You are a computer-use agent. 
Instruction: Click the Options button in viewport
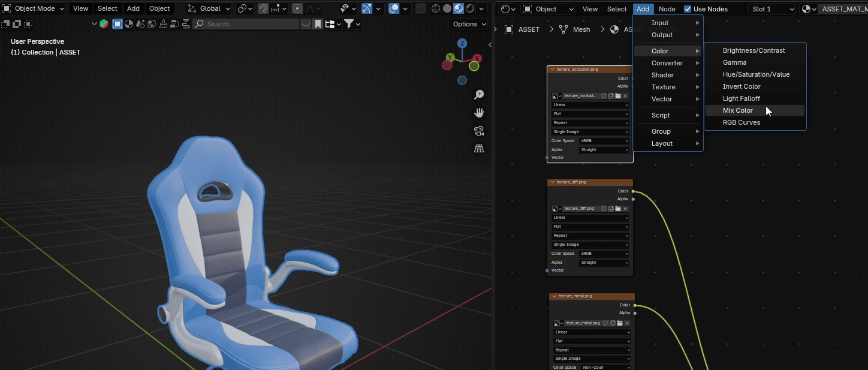point(469,24)
